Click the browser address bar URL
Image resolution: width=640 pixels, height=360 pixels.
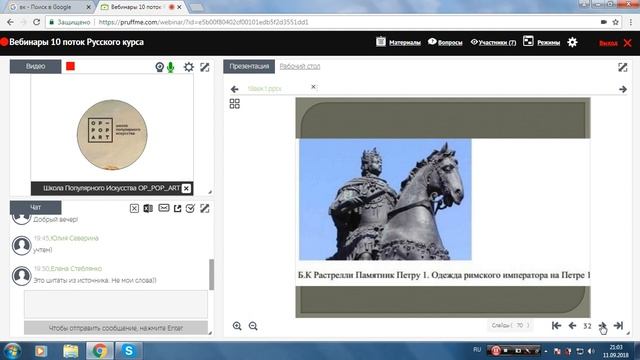tap(203, 22)
